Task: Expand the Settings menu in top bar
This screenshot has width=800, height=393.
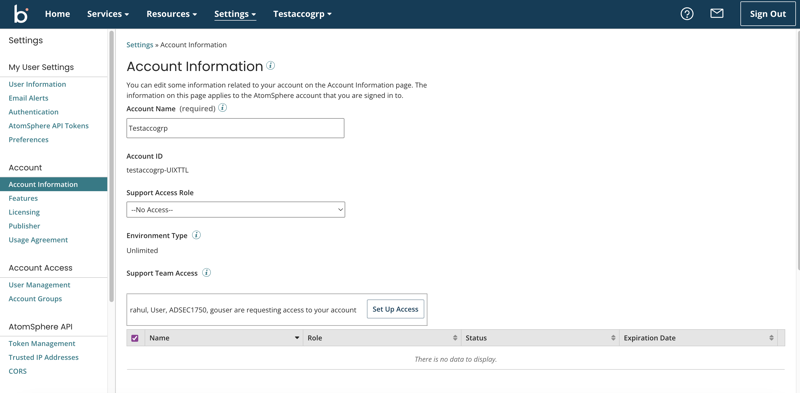Action: [235, 14]
